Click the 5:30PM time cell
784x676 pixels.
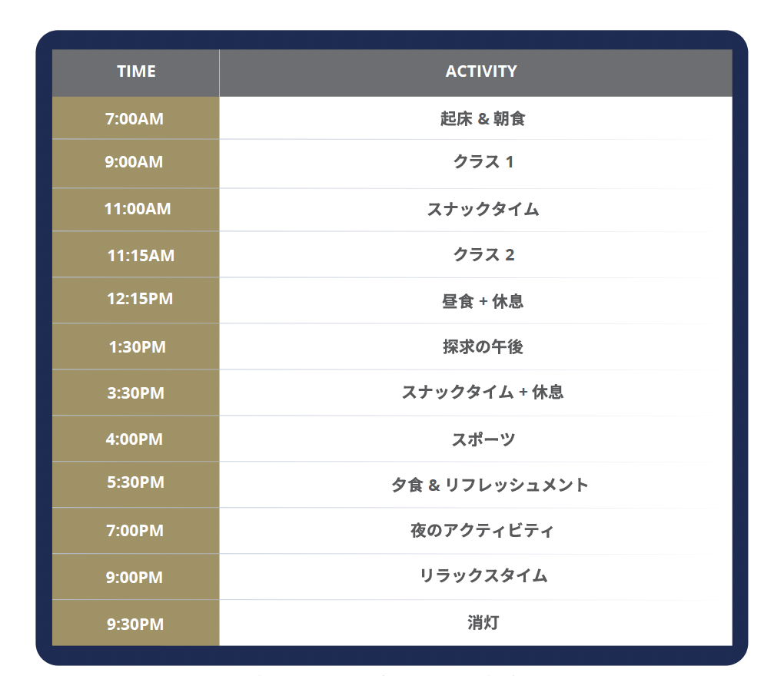tap(135, 482)
